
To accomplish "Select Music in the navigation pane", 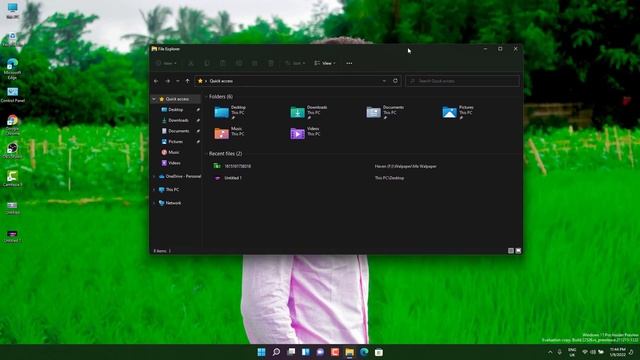I will coord(173,152).
